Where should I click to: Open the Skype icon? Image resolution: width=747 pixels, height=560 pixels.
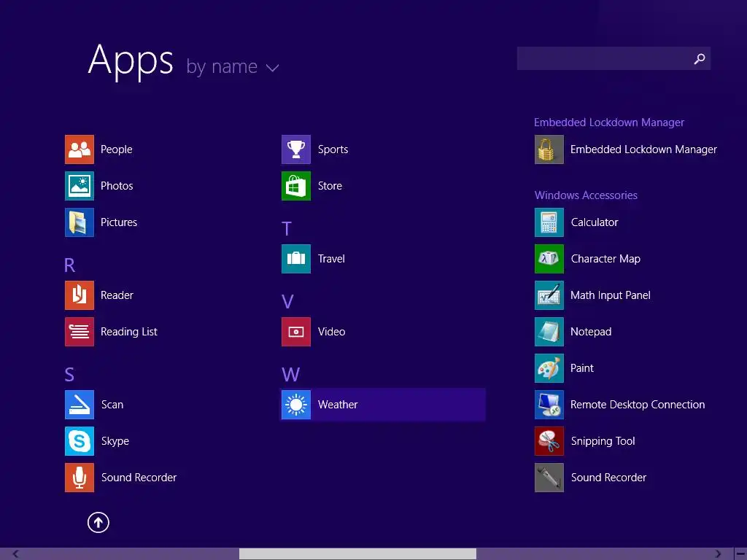click(79, 441)
